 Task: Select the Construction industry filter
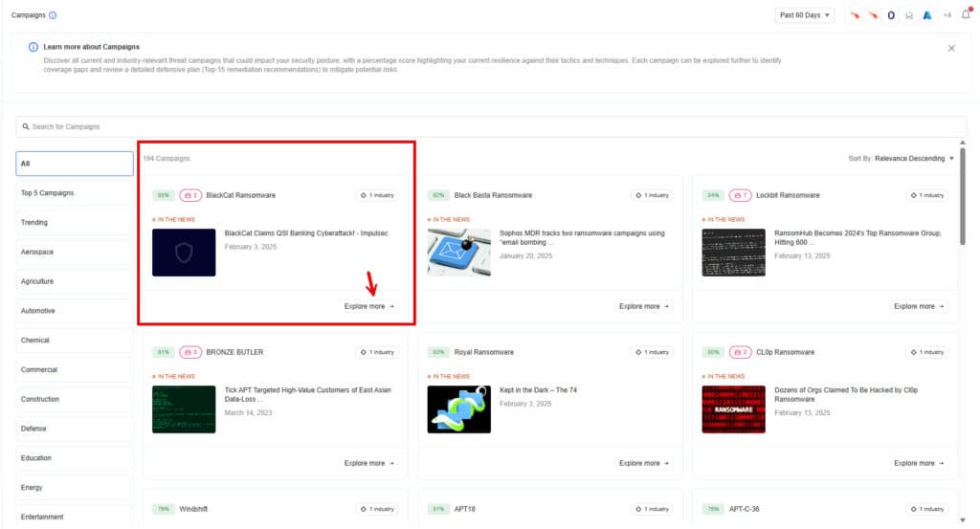pyautogui.click(x=75, y=399)
